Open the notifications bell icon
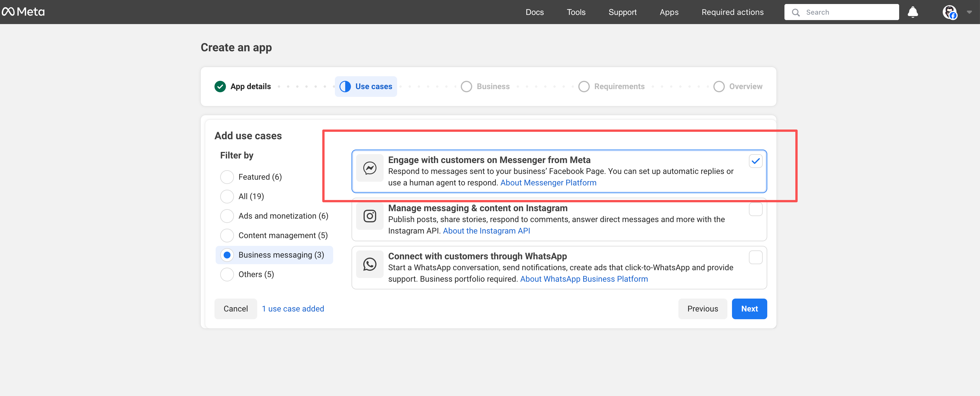This screenshot has width=980, height=396. pyautogui.click(x=912, y=12)
